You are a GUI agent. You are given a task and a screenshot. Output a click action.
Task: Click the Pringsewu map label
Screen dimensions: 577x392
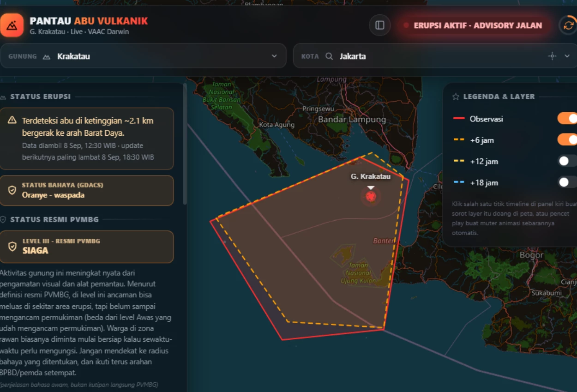click(318, 109)
